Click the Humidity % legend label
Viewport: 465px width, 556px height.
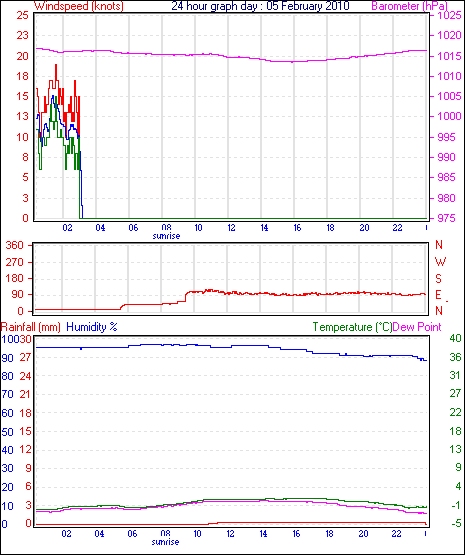pos(92,327)
